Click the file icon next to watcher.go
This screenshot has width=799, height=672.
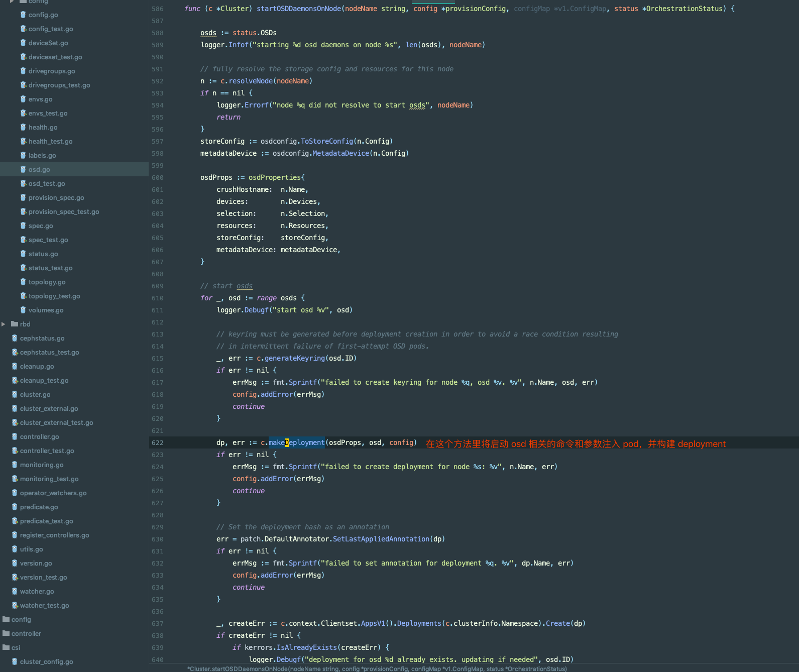click(15, 591)
